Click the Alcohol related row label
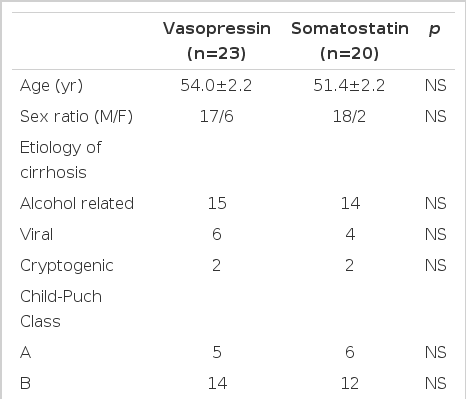 pyautogui.click(x=77, y=203)
